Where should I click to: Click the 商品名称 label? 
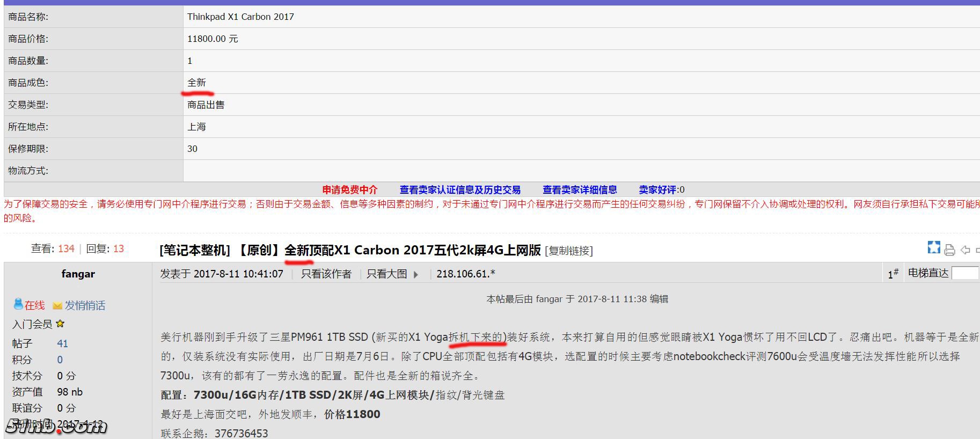coord(28,17)
